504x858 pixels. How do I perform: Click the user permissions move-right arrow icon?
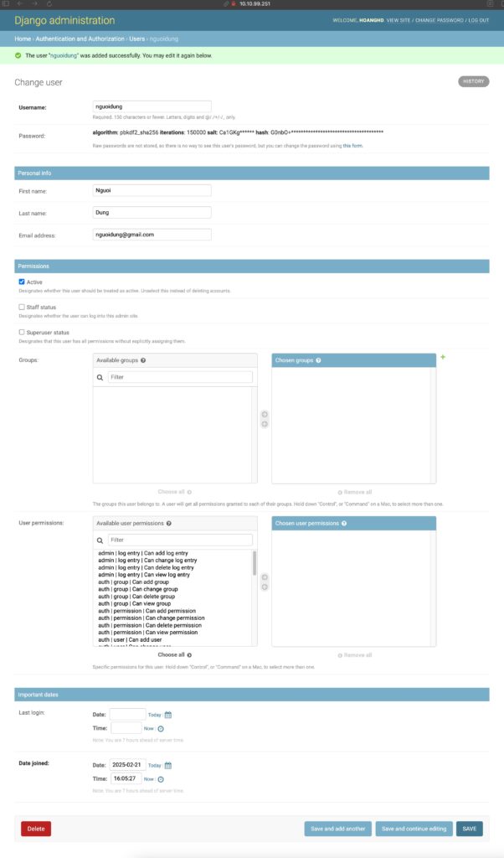pyautogui.click(x=265, y=577)
